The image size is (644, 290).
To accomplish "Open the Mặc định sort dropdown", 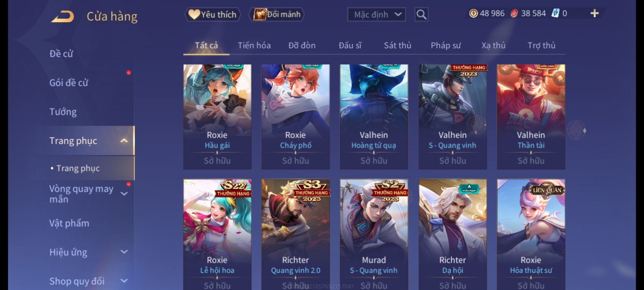I will [376, 15].
